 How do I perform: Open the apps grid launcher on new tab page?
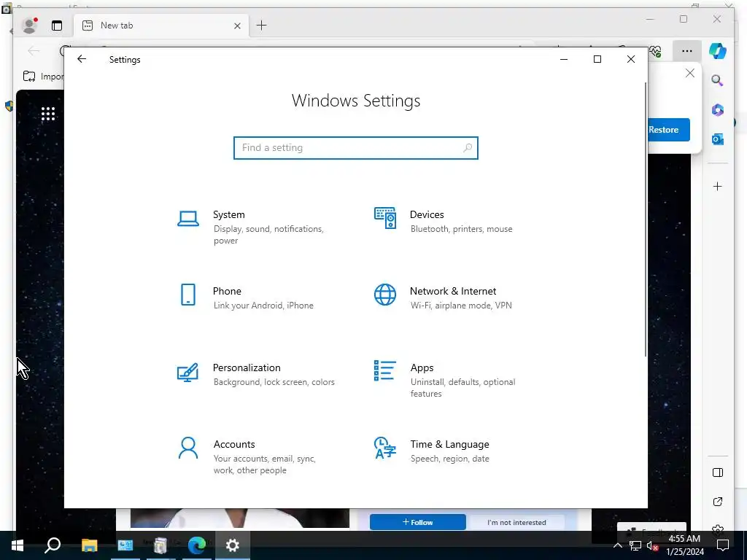click(x=48, y=113)
